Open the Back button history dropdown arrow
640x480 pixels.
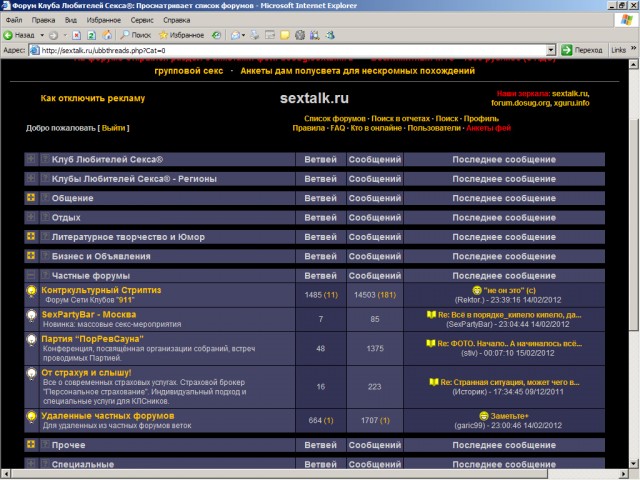pyautogui.click(x=41, y=34)
